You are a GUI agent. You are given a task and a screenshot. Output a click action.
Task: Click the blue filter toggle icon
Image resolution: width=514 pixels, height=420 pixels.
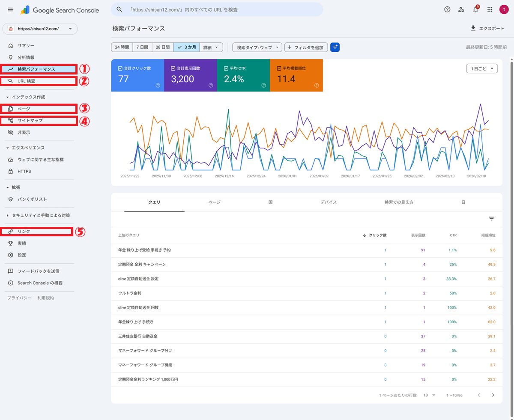pyautogui.click(x=335, y=47)
